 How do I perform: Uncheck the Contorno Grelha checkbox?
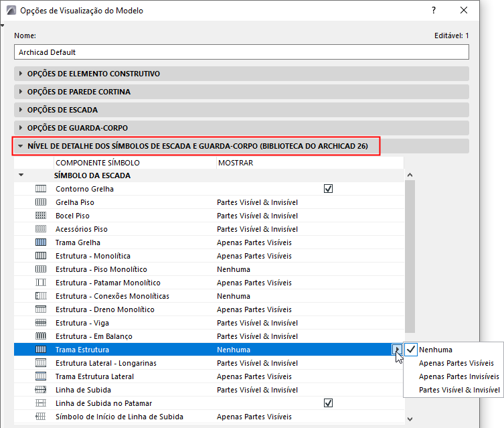point(328,189)
